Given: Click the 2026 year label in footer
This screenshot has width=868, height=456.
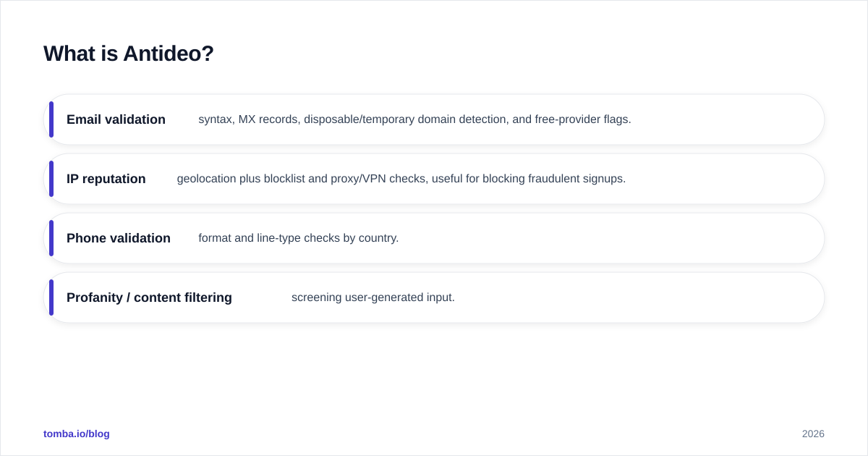Looking at the screenshot, I should coord(813,434).
